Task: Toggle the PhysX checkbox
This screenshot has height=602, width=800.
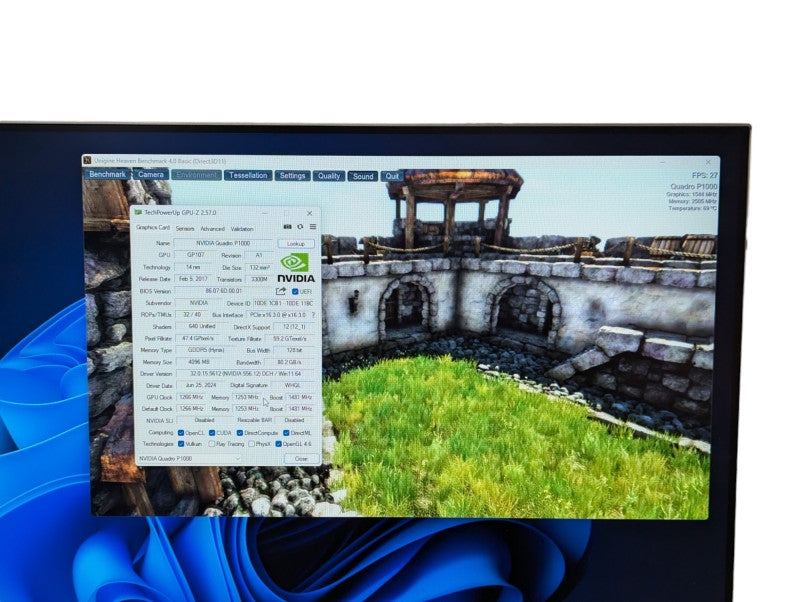Action: point(252,444)
